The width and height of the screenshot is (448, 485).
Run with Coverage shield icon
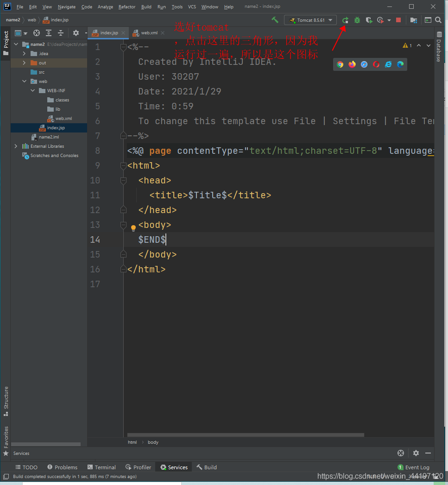pyautogui.click(x=369, y=20)
